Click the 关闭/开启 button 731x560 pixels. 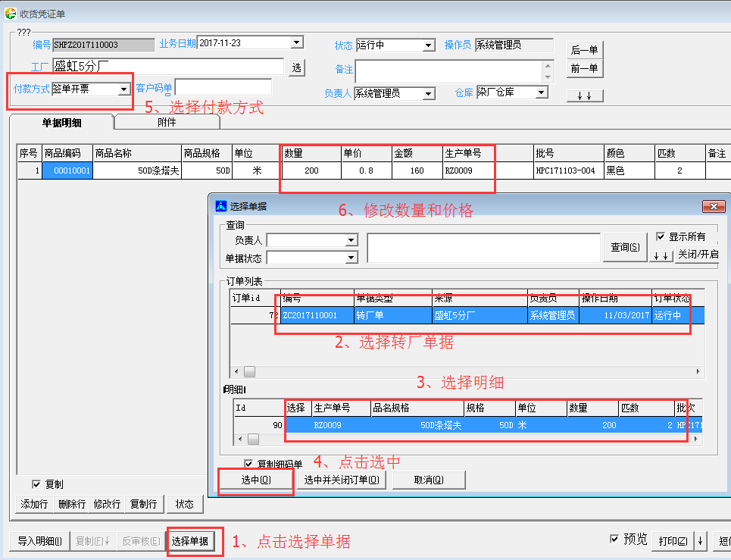click(x=698, y=254)
